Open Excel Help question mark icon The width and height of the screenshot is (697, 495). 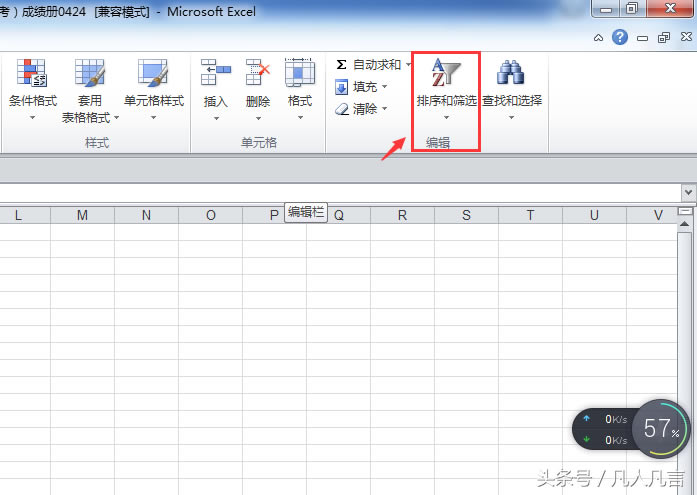point(620,38)
